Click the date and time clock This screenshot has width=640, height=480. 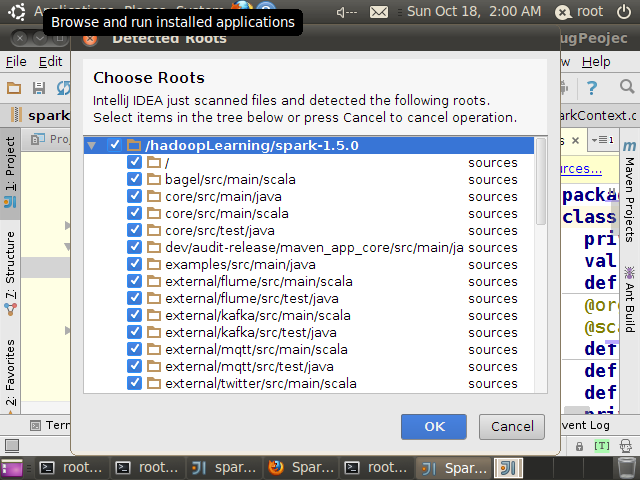tap(474, 11)
